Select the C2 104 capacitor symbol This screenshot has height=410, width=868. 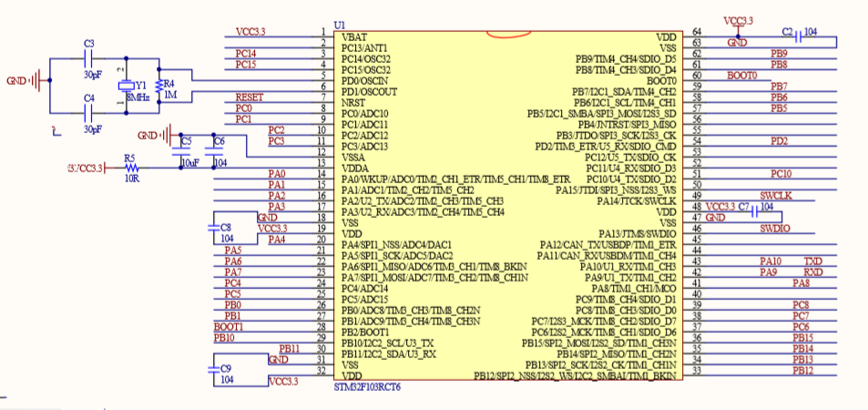point(798,37)
